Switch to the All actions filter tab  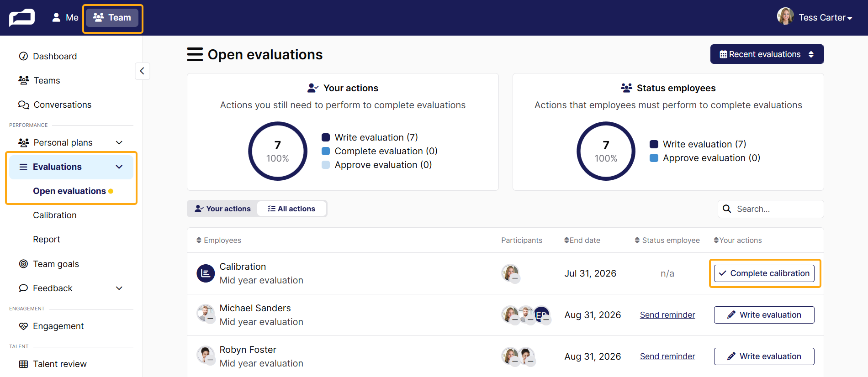click(x=291, y=209)
